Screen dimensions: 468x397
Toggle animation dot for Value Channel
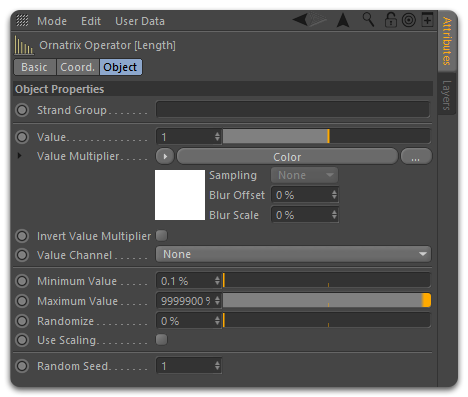(22, 255)
